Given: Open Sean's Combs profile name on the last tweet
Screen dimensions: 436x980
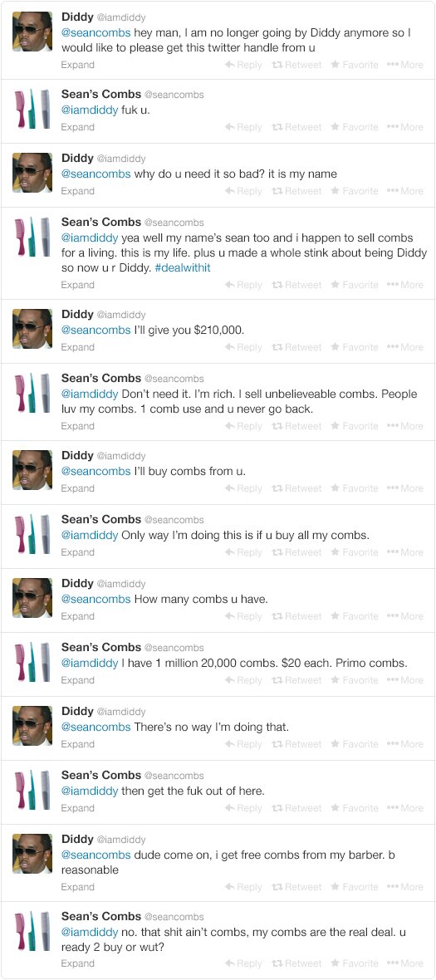Looking at the screenshot, I should tap(101, 916).
